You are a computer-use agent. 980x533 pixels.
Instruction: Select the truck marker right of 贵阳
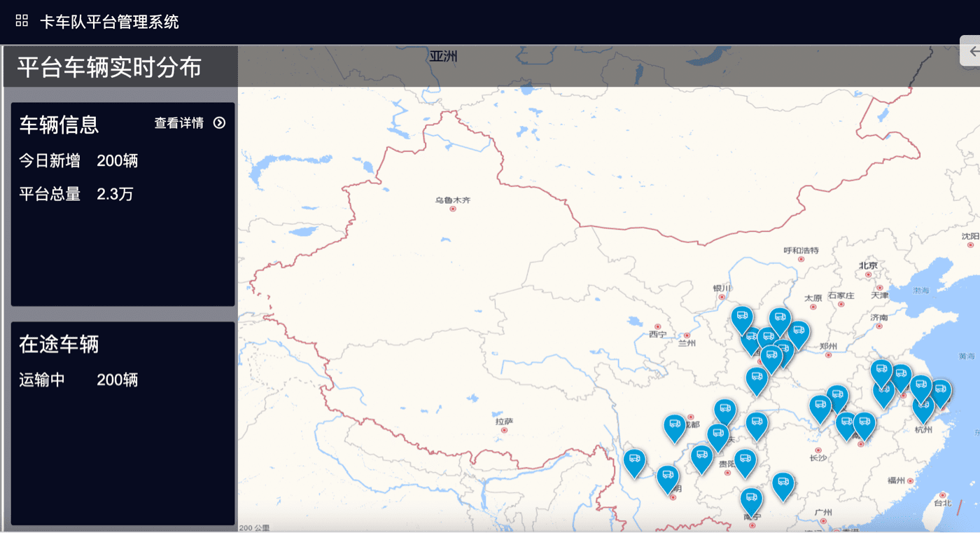[745, 461]
